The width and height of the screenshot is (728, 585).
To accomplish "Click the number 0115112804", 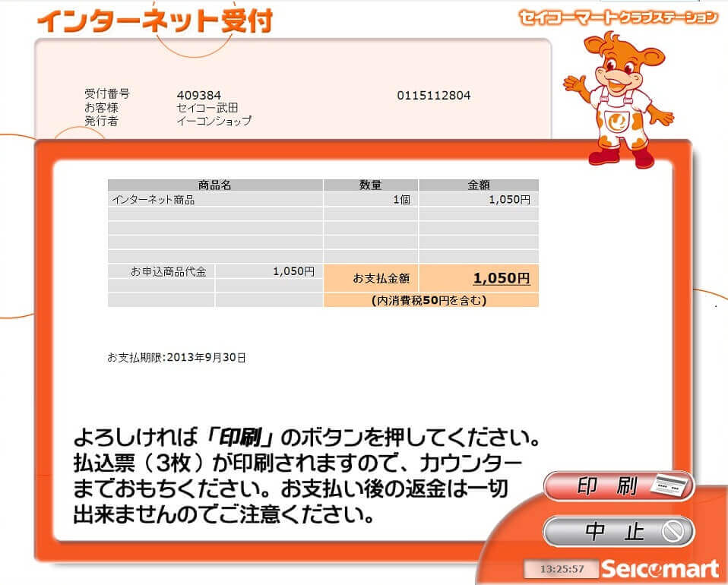I will [434, 96].
